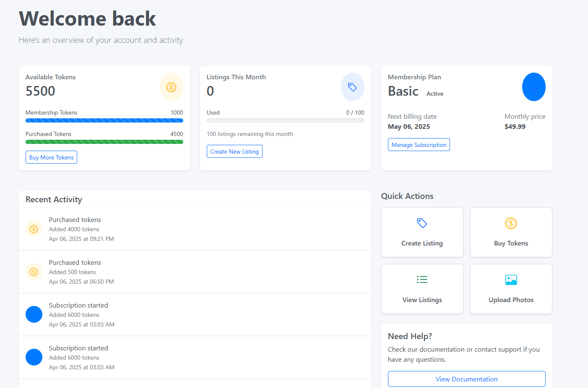Click 'Apr 06, 2025 at 09:21 PM' timestamp
Viewport: 588px width, 389px height.
(81, 239)
